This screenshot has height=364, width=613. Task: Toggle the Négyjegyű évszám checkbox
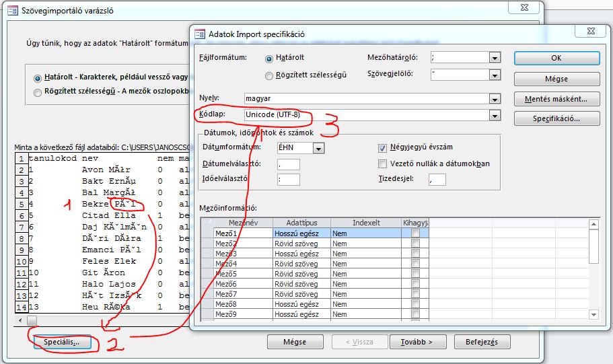click(382, 148)
